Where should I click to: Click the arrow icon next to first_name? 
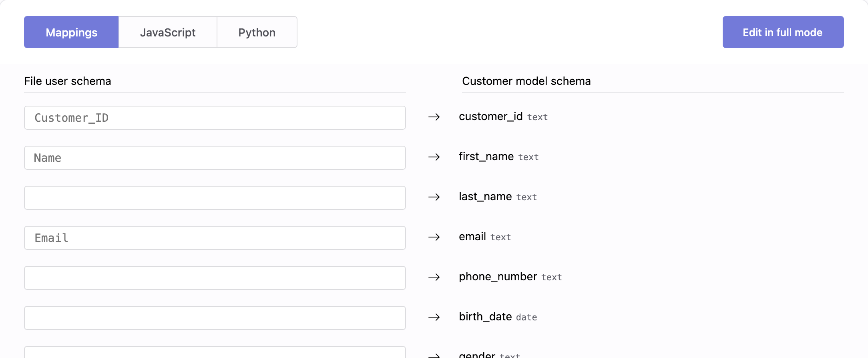[x=434, y=157]
